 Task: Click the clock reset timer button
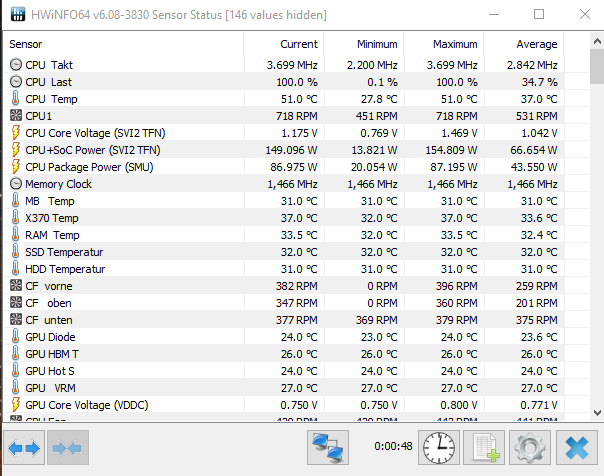click(x=439, y=448)
